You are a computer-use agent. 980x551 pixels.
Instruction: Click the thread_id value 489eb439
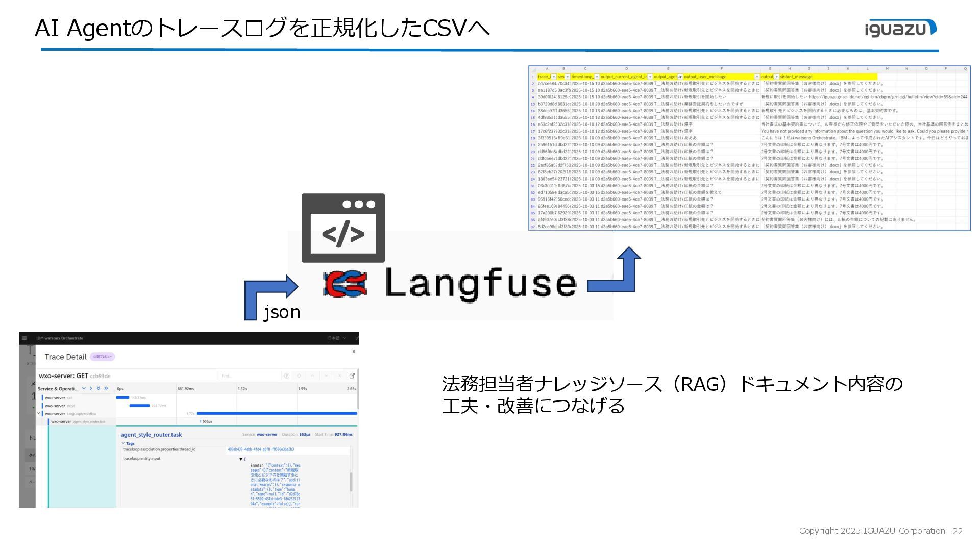tap(261, 449)
